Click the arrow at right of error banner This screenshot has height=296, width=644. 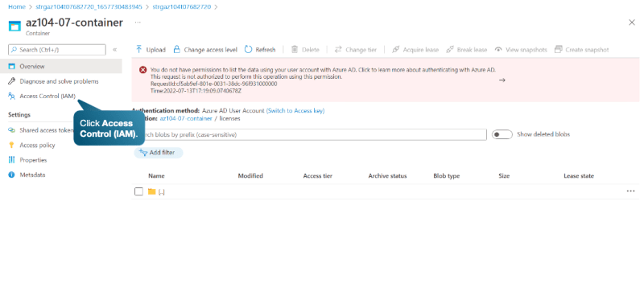[502, 80]
